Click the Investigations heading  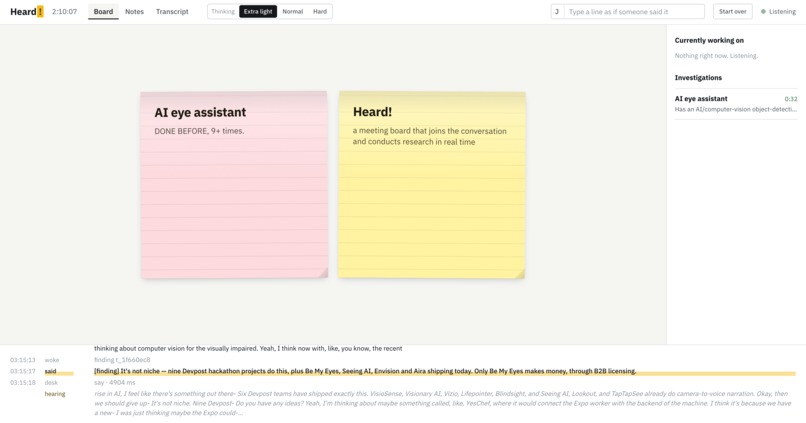(x=698, y=78)
